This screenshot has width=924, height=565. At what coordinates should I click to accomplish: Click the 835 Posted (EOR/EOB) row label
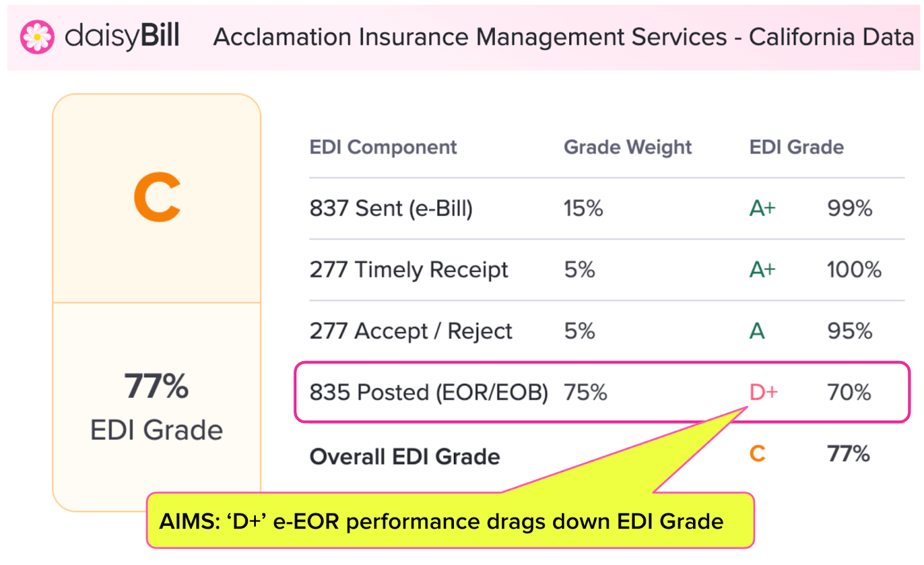[429, 392]
